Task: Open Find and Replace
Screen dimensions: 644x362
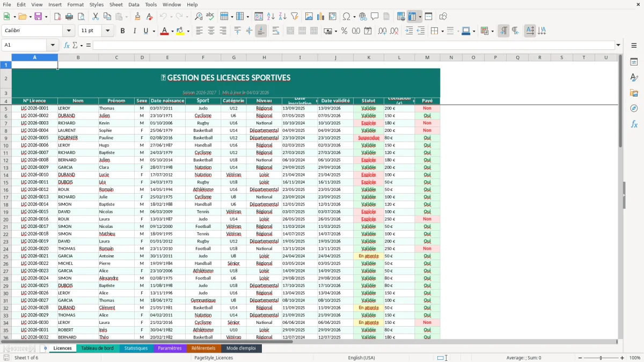Action: coord(199,17)
